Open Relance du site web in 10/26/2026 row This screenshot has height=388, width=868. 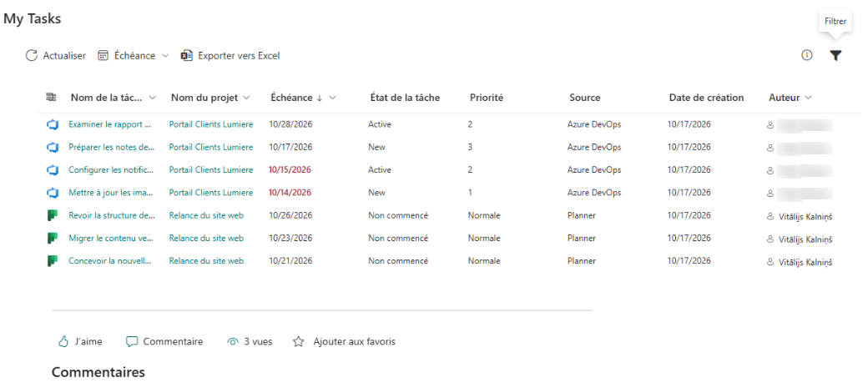(x=206, y=215)
